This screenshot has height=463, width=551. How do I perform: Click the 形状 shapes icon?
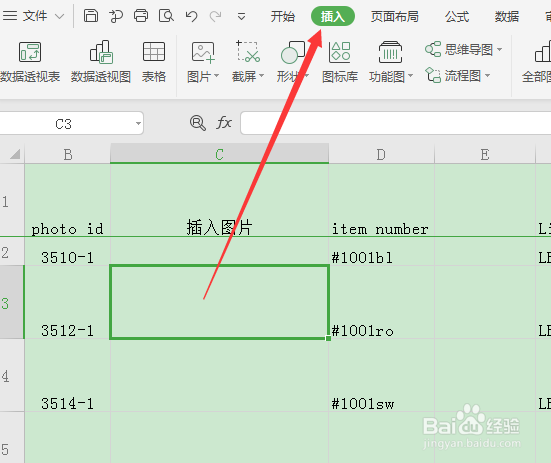pos(293,52)
